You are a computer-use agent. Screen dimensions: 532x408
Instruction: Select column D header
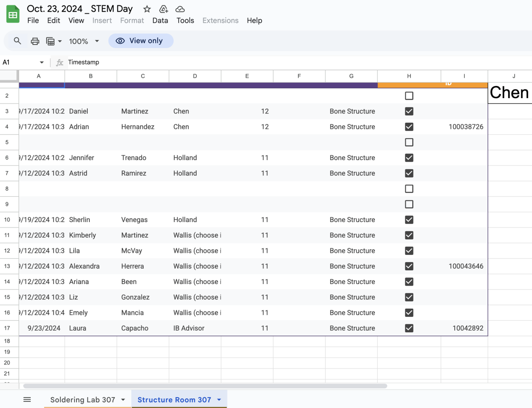click(195, 76)
